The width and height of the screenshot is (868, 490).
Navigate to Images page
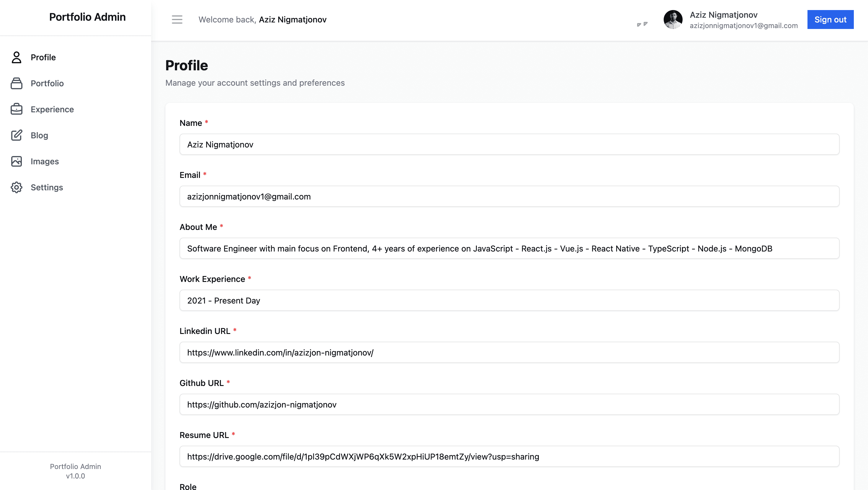tap(45, 161)
